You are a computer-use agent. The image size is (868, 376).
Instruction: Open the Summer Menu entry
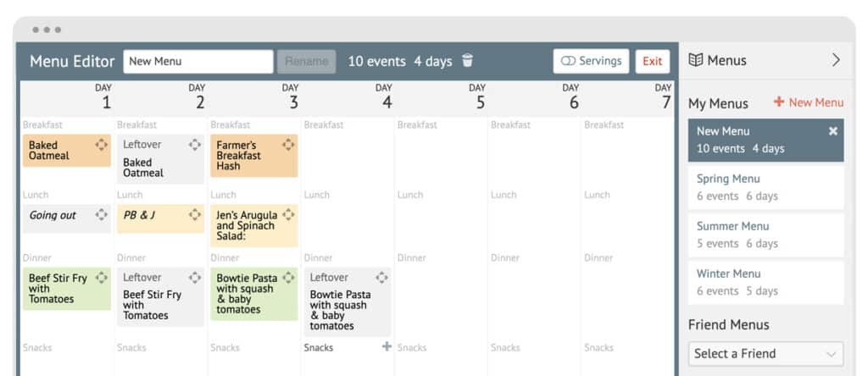click(x=765, y=235)
